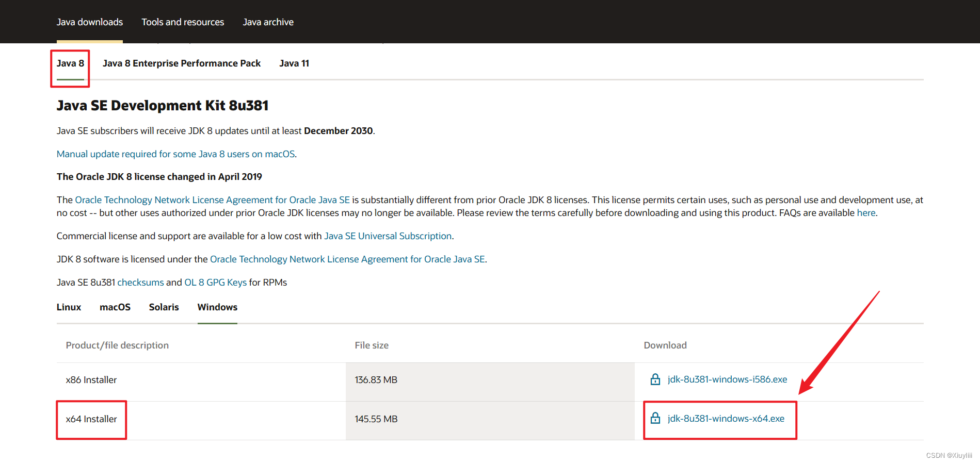Screen dimensions: 980x464
Task: Click the 'Download' column header
Action: tap(665, 345)
